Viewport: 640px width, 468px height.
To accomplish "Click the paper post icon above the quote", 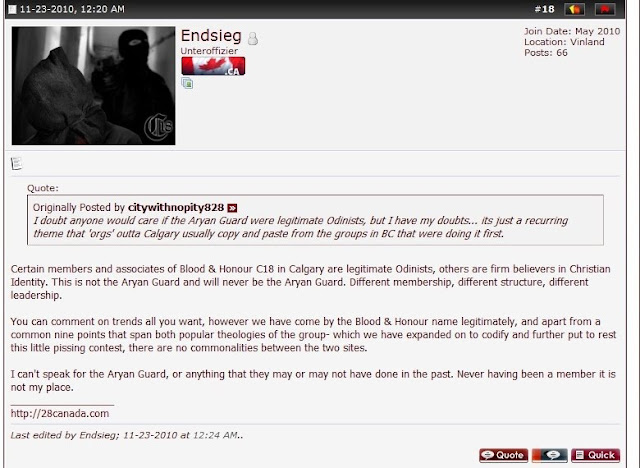I will 16,164.
